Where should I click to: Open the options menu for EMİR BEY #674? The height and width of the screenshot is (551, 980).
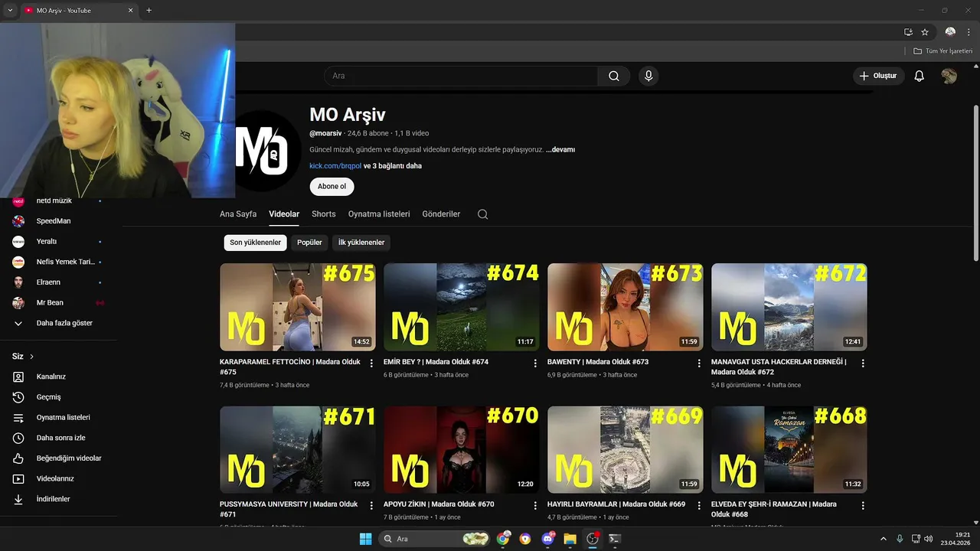click(535, 364)
